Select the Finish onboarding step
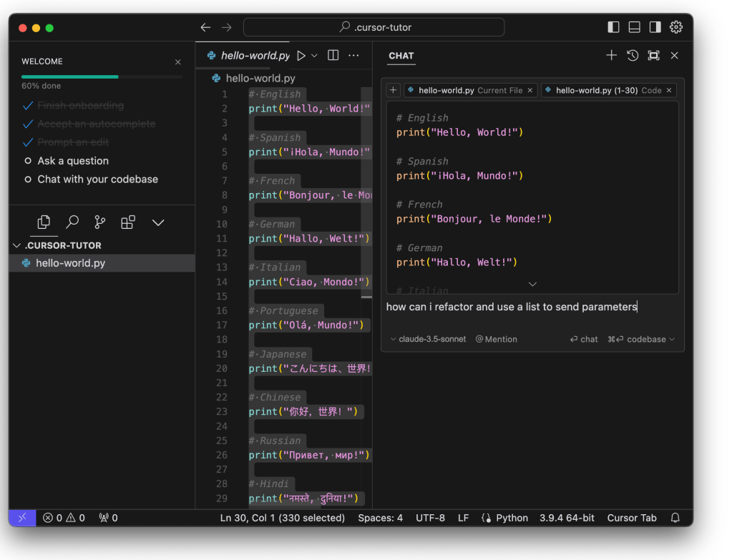 80,105
